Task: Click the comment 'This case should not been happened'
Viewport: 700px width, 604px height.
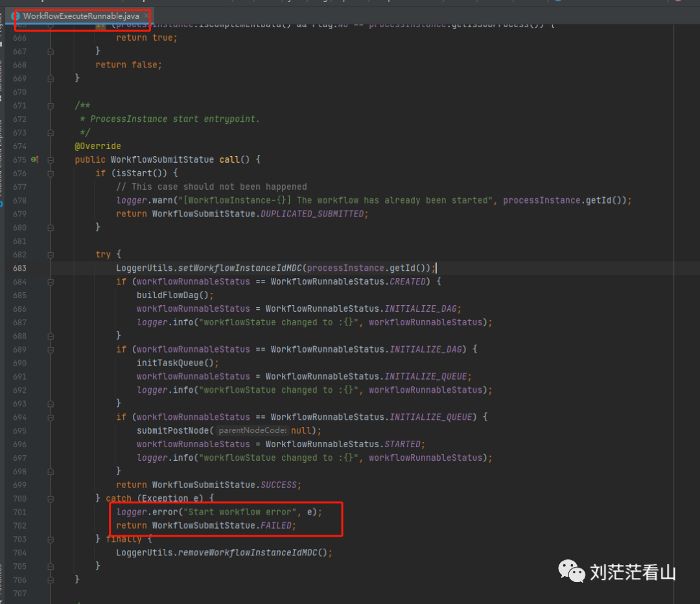Action: 211,187
